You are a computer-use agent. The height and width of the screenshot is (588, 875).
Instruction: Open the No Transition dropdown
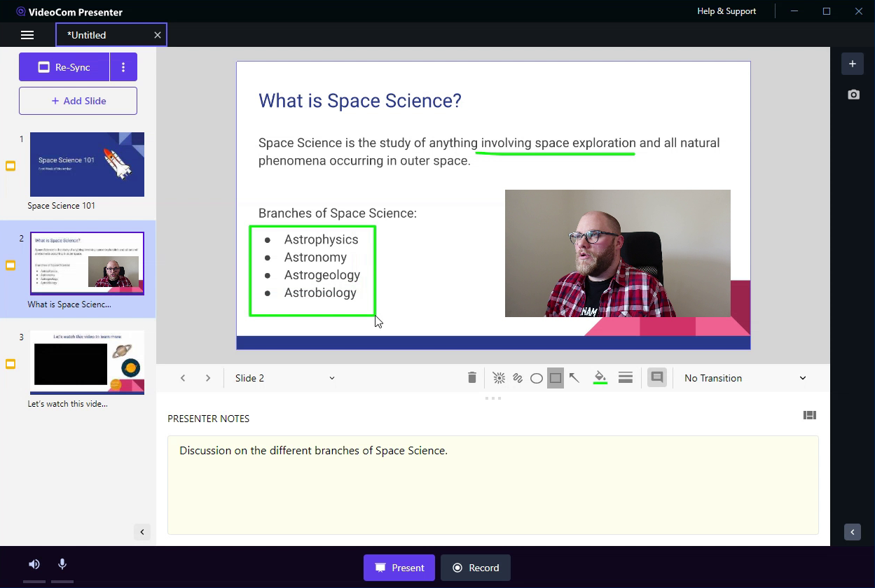pos(745,378)
